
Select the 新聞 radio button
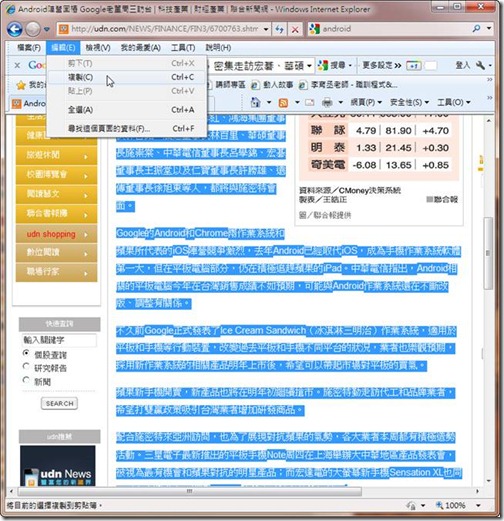pos(26,380)
